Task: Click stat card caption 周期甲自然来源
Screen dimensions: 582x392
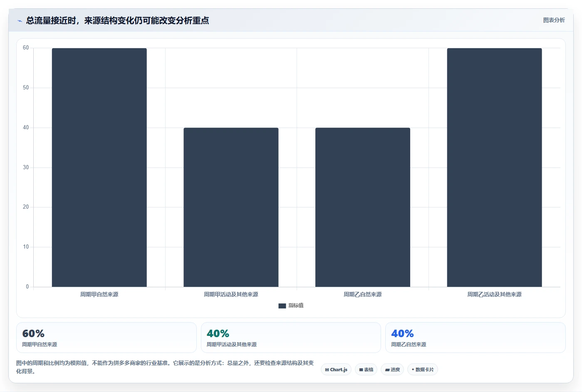Action: pos(40,345)
